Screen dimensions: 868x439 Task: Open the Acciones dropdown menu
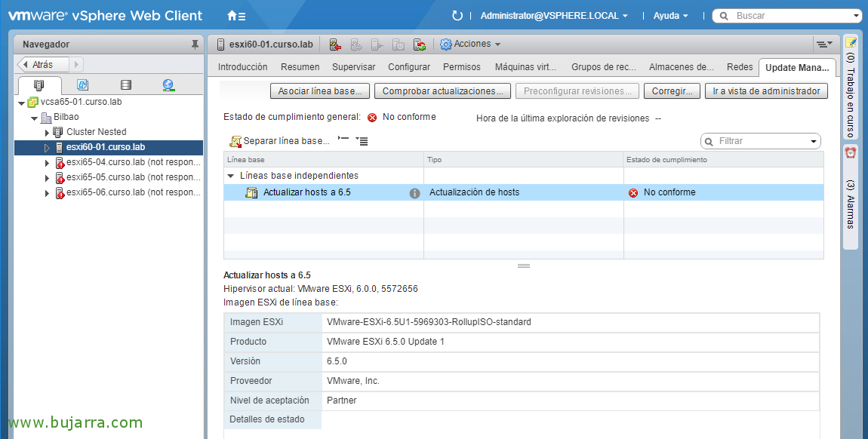[477, 45]
